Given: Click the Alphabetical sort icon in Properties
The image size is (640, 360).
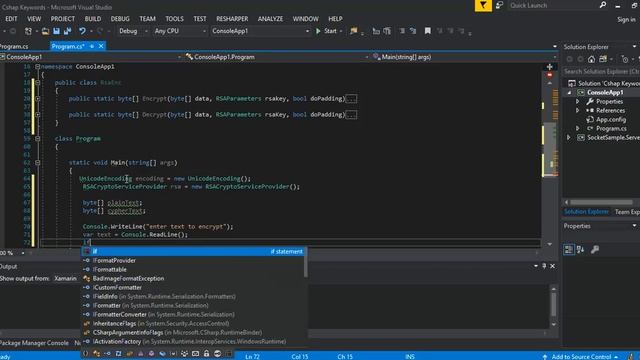Looking at the screenshot, I should (580, 249).
